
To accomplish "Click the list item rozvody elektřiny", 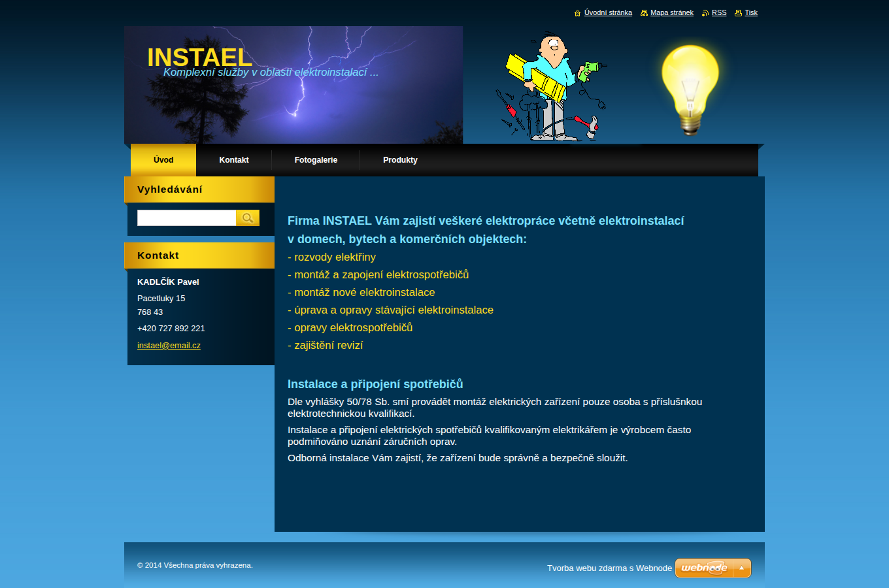I will (332, 257).
